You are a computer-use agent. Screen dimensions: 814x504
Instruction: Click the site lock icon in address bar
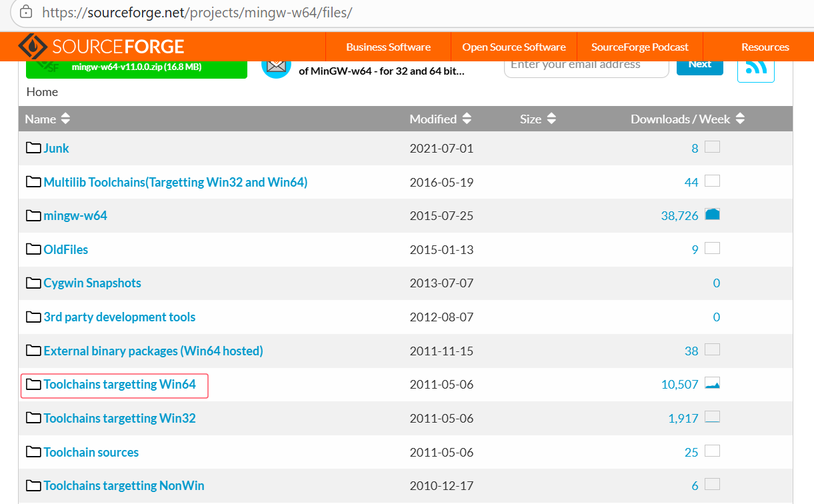pyautogui.click(x=25, y=12)
